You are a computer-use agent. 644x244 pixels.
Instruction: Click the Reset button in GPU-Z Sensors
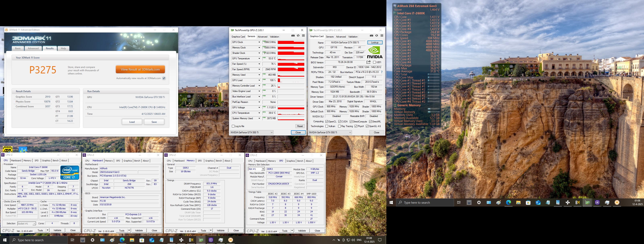click(x=300, y=126)
